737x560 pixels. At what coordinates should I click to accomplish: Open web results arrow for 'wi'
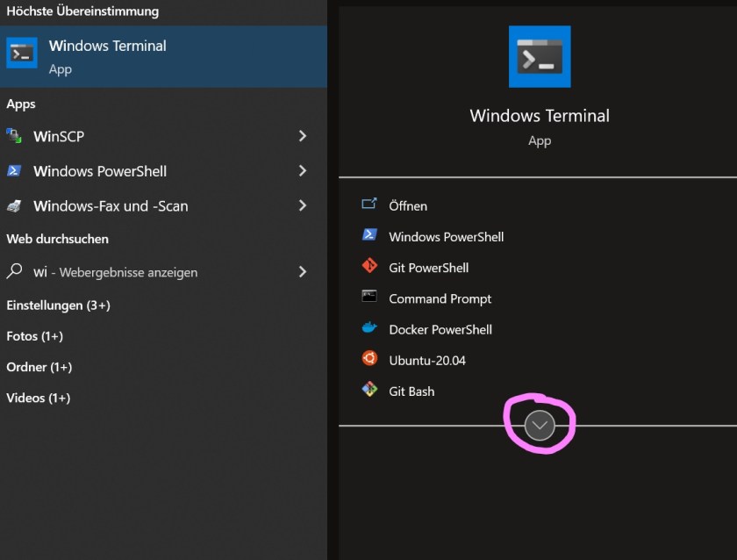click(x=303, y=272)
